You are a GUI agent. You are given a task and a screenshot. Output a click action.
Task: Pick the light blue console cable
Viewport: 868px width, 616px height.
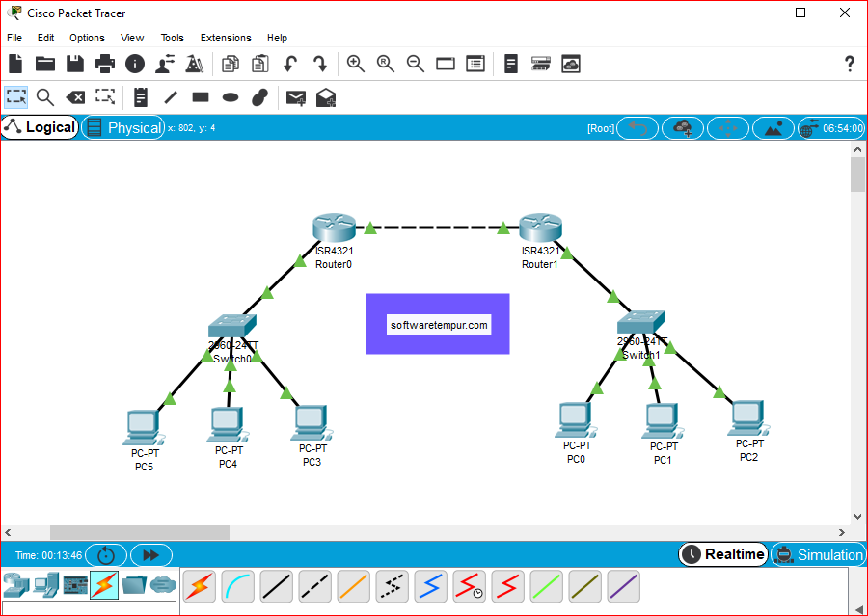[238, 587]
